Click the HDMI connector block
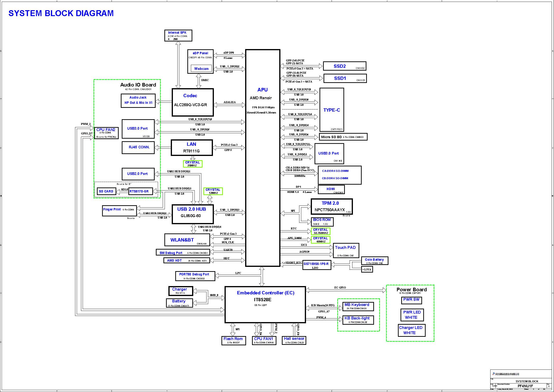This screenshot has height=392, width=554. 331,190
